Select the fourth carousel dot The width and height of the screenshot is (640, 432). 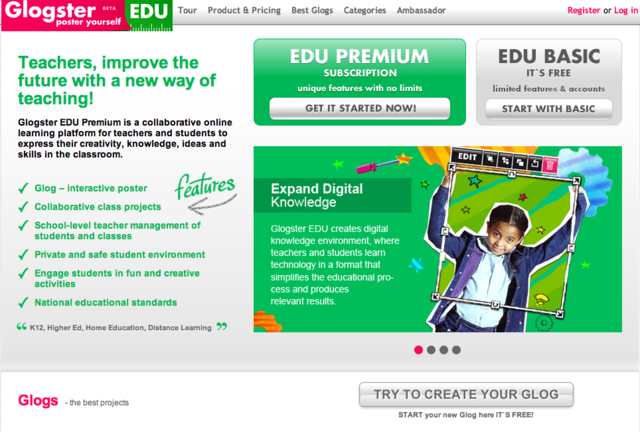pyautogui.click(x=456, y=350)
